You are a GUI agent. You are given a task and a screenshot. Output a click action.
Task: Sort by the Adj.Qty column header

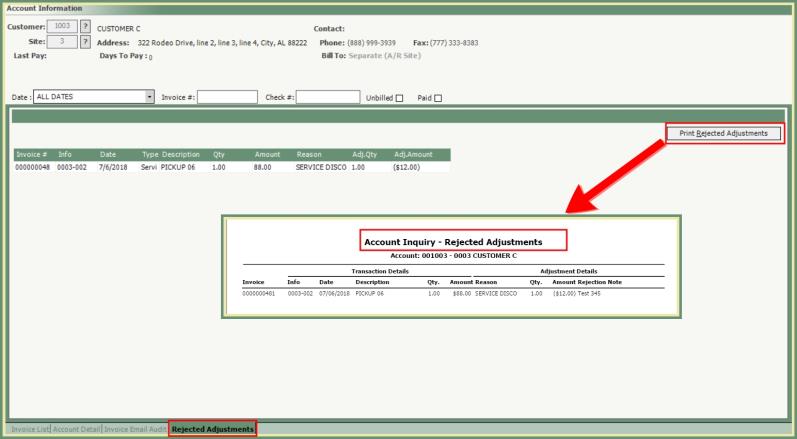click(364, 154)
